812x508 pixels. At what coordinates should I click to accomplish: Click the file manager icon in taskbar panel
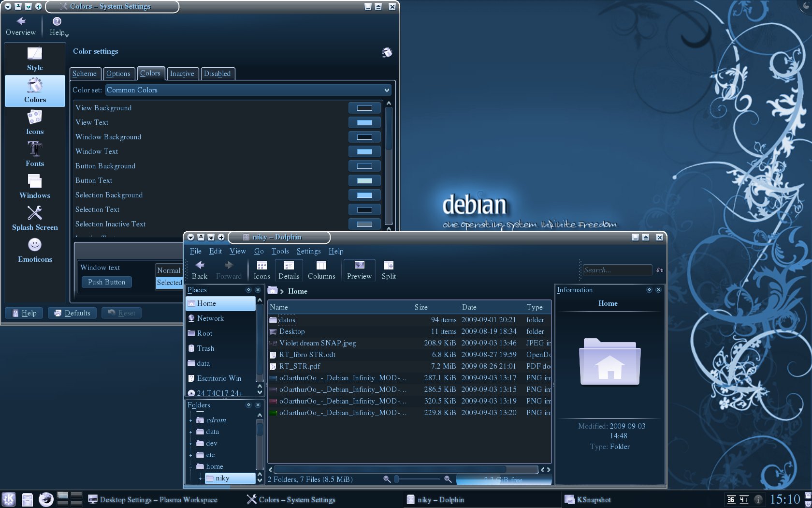click(x=28, y=499)
